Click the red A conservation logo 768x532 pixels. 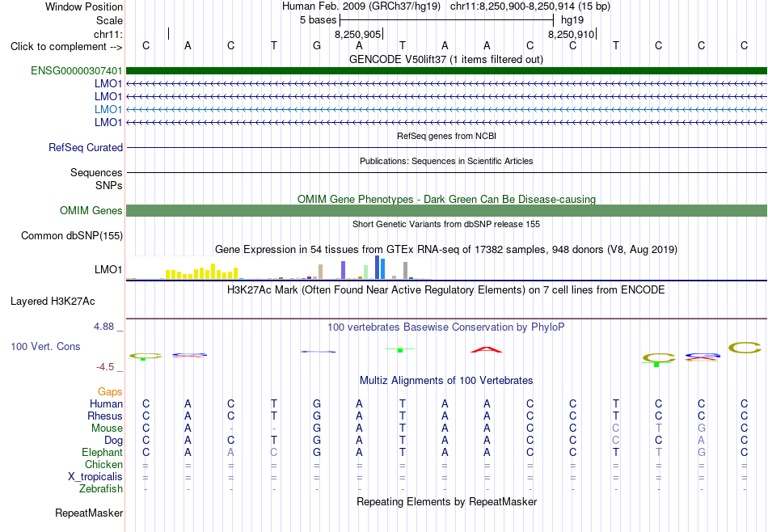coord(487,350)
